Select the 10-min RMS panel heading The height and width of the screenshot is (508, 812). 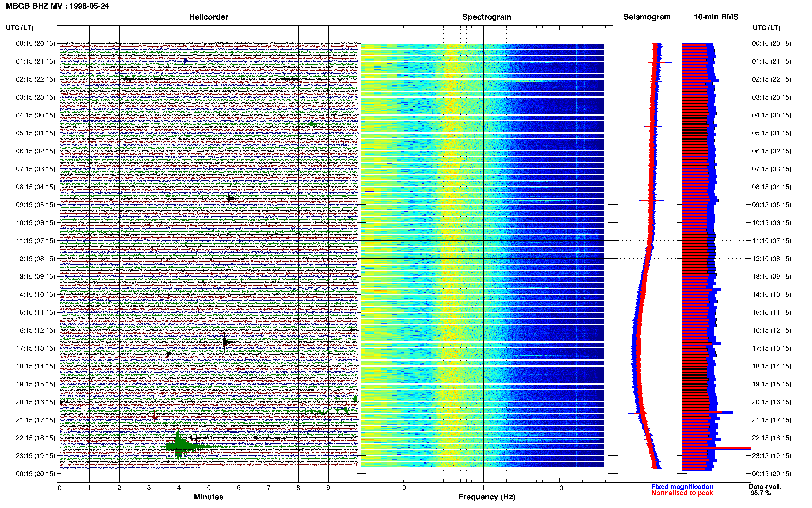pyautogui.click(x=716, y=17)
